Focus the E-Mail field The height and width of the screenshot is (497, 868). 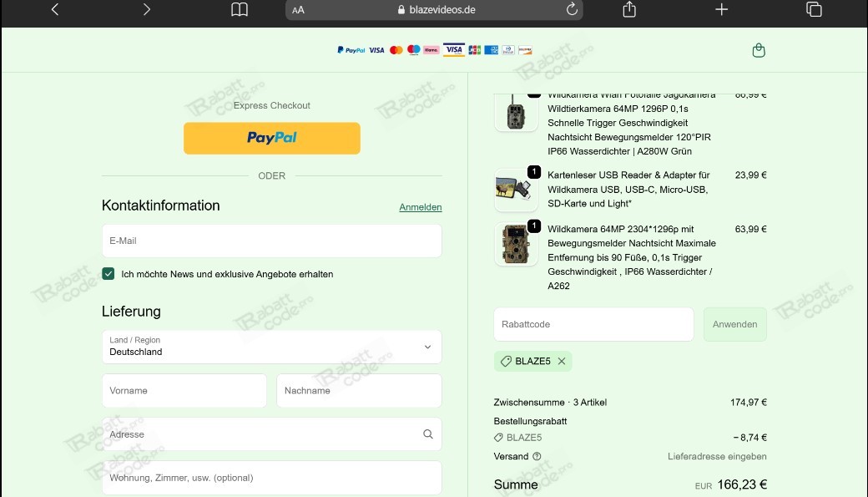[272, 241]
